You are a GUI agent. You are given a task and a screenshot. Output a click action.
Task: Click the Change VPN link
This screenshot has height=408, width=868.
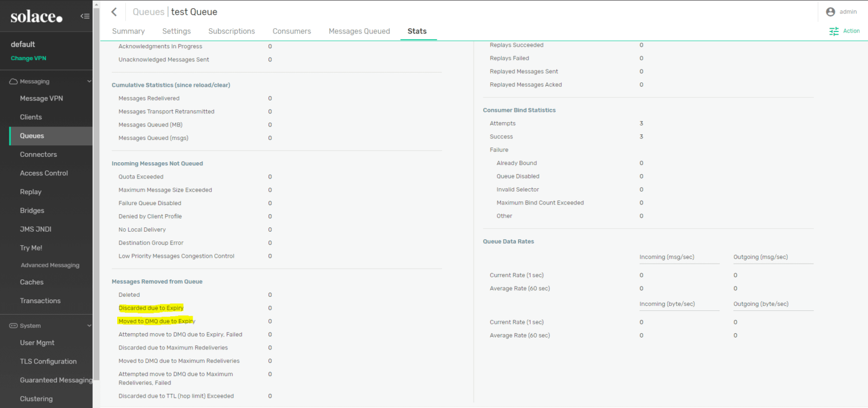tap(28, 58)
